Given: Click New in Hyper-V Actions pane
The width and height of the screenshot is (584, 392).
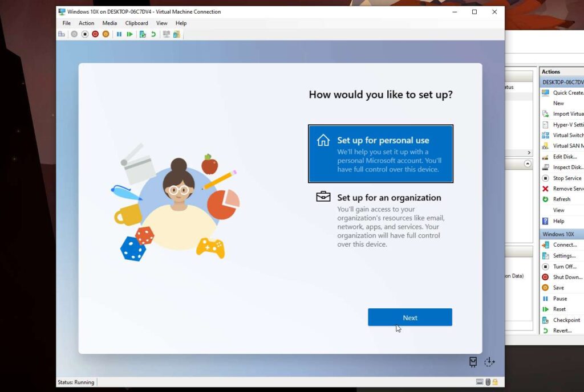Looking at the screenshot, I should coord(558,103).
